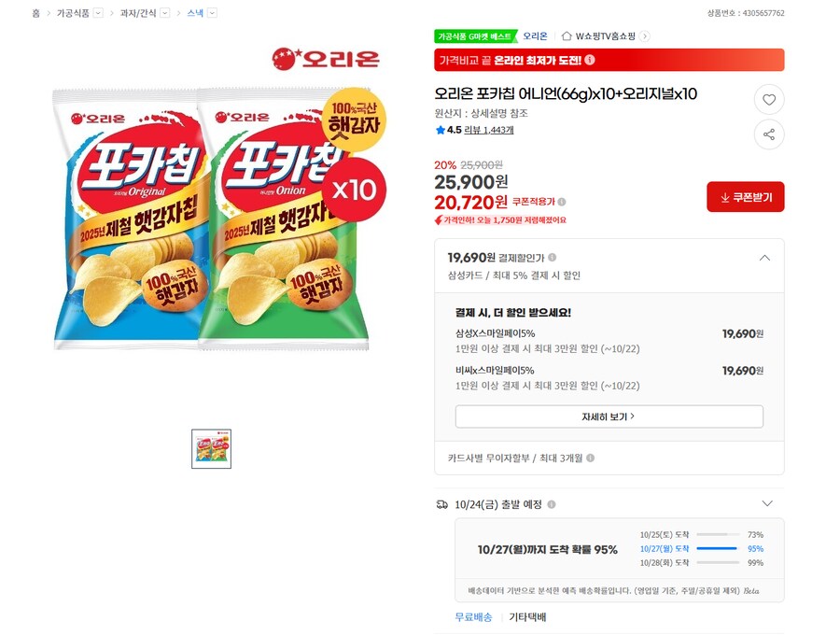Open the share options icon
Screen dimensions: 840x635
[768, 134]
